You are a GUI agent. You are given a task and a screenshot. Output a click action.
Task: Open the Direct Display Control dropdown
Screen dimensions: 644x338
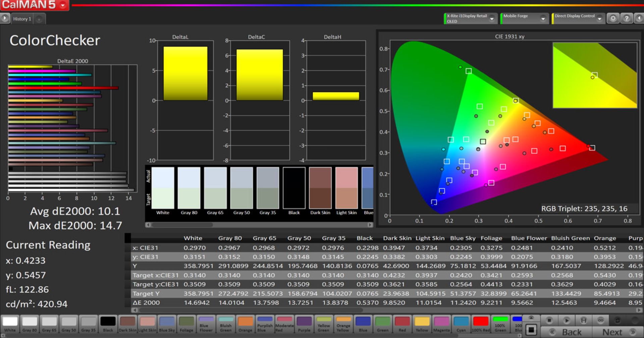[x=599, y=19]
